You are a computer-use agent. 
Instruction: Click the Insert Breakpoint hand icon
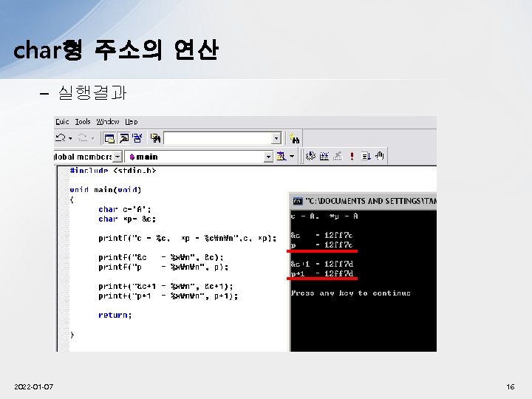[x=379, y=156]
